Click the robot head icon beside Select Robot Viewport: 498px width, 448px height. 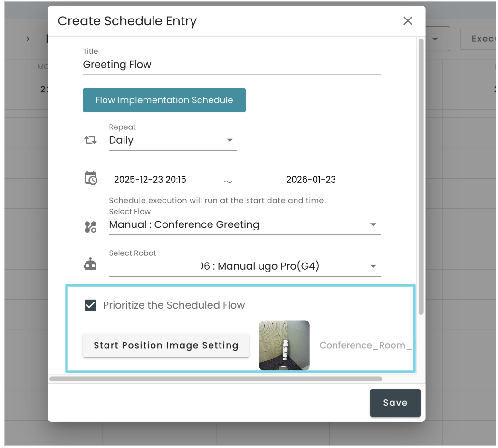point(90,263)
